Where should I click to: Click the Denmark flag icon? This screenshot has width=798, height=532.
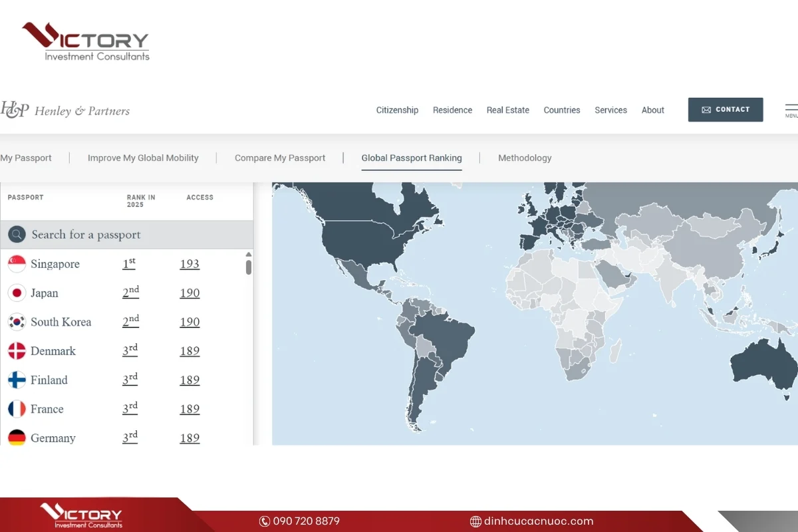[17, 351]
